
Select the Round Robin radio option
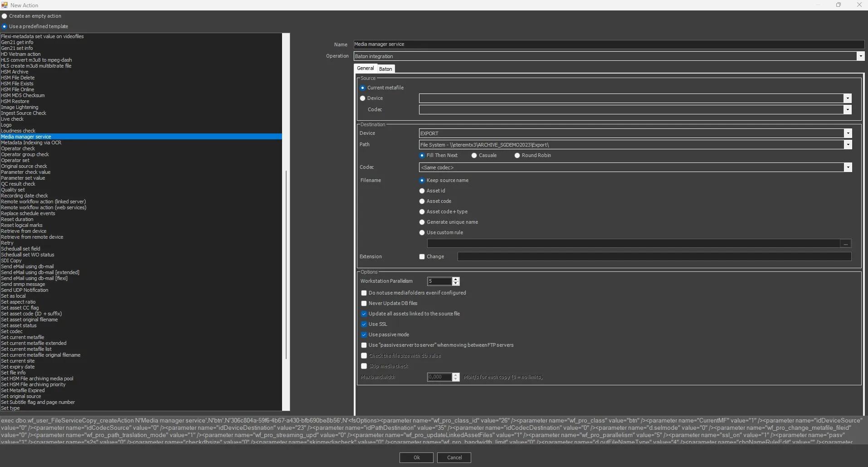pyautogui.click(x=517, y=156)
